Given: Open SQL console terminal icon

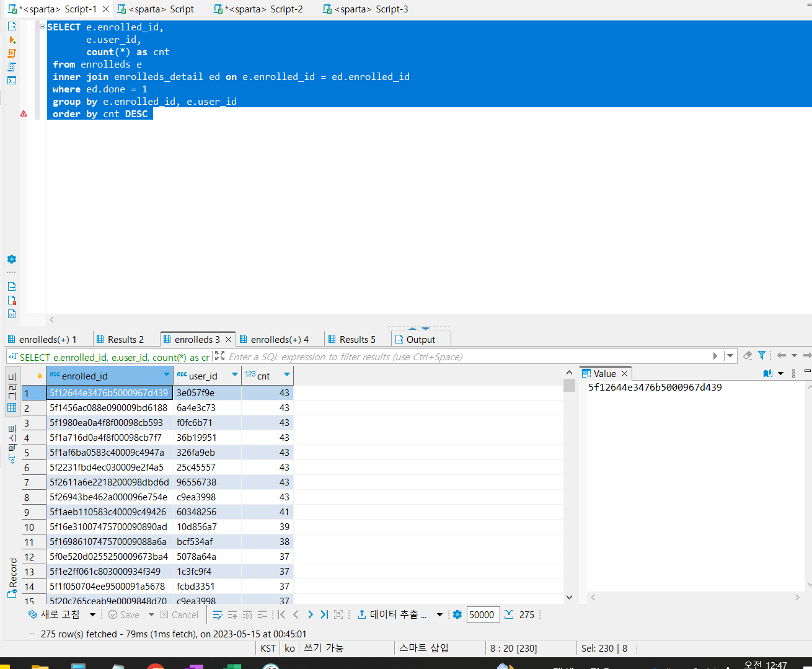Looking at the screenshot, I should click(12, 81).
